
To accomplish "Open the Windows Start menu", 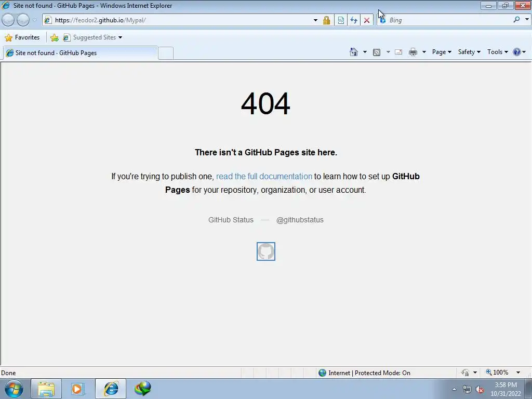I will pyautogui.click(x=14, y=389).
